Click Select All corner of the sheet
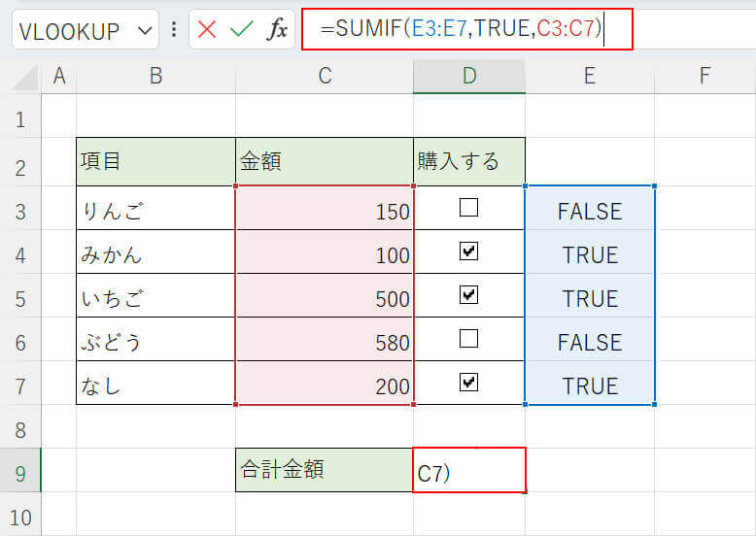This screenshot has height=536, width=756. (21, 76)
